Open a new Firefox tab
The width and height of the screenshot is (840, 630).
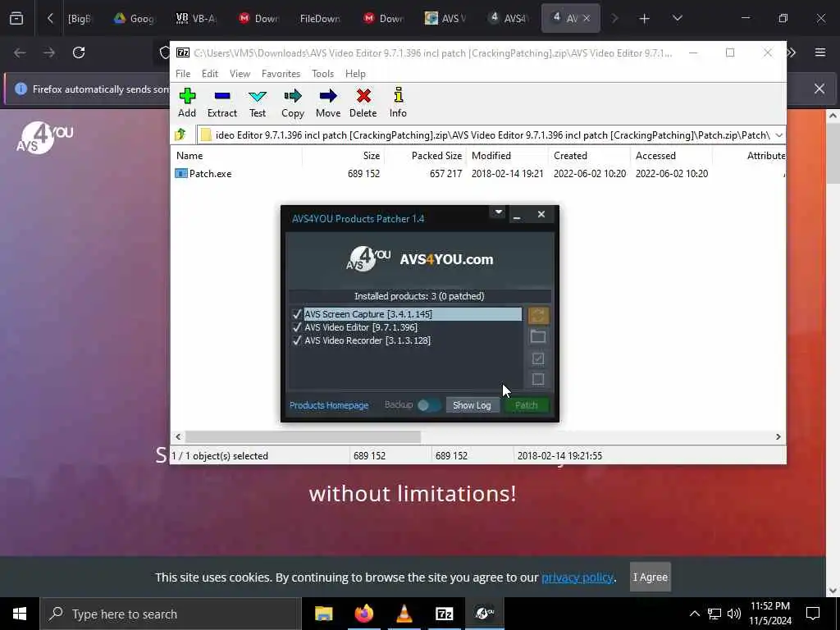coord(645,19)
